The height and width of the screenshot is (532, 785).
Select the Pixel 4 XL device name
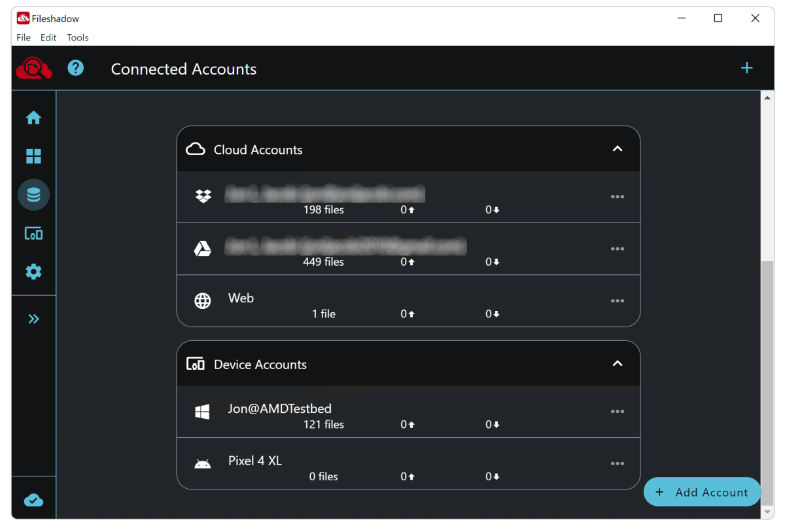click(x=255, y=461)
